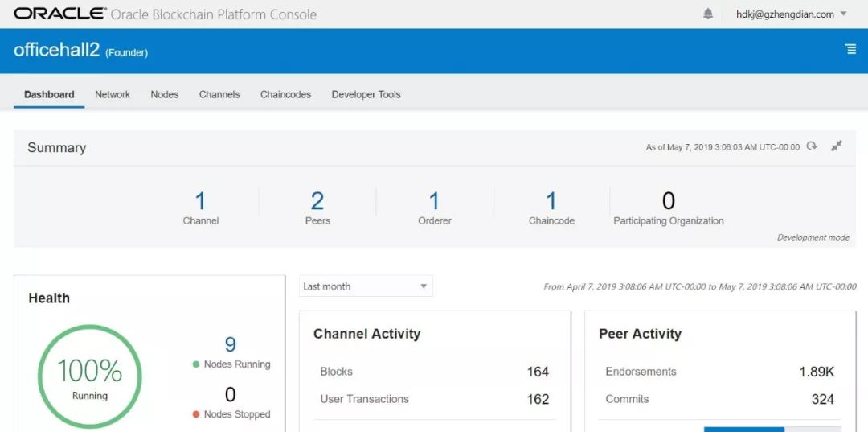
Task: Click the Channel count link
Action: coord(200,201)
